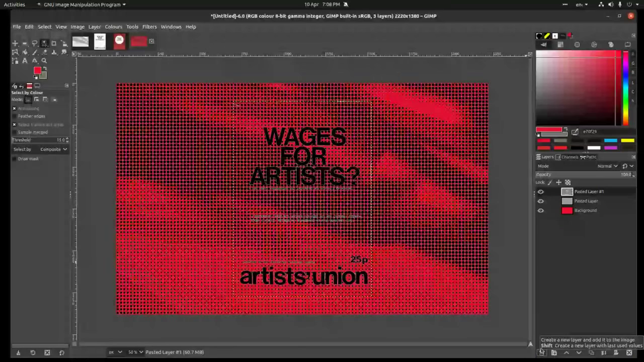Swap foreground and background colours
This screenshot has height=362, width=644.
pyautogui.click(x=45, y=68)
